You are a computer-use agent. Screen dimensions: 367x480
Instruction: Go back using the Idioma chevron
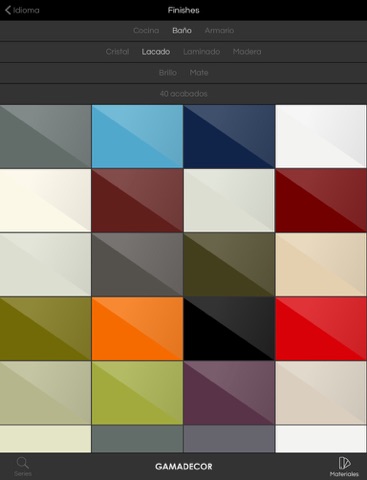coord(8,10)
